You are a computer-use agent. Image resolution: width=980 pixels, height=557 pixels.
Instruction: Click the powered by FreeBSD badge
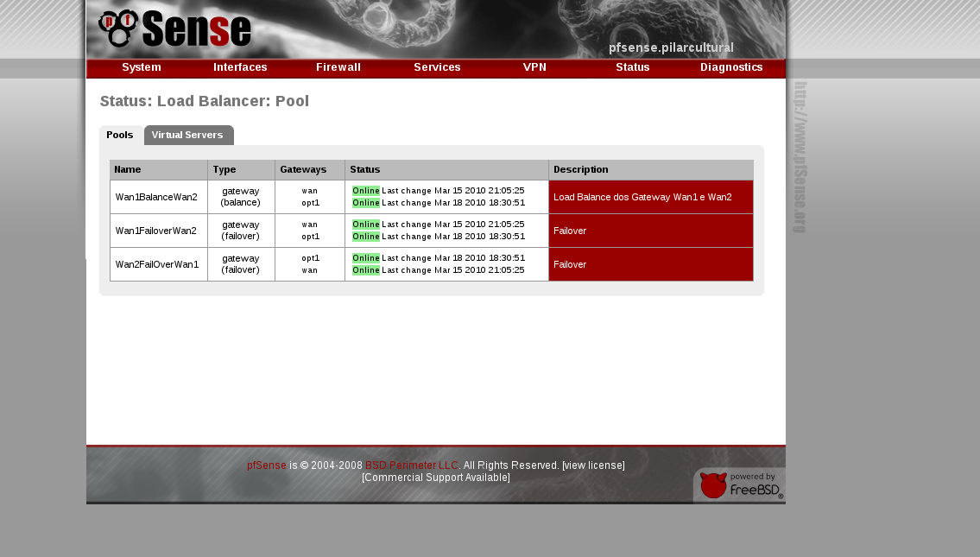tap(740, 485)
